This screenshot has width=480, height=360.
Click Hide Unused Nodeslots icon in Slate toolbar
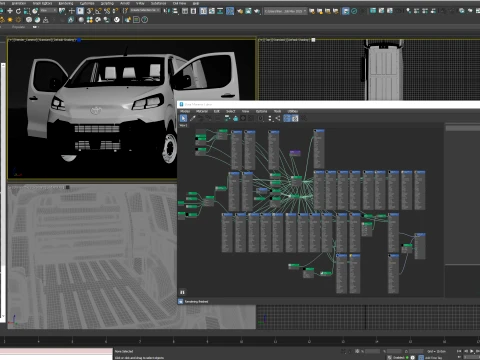[235, 118]
